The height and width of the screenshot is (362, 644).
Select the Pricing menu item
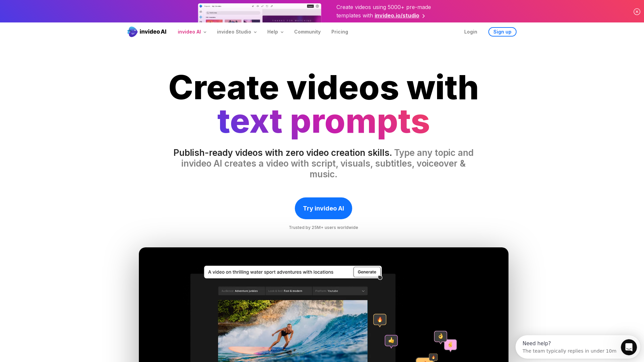click(339, 32)
